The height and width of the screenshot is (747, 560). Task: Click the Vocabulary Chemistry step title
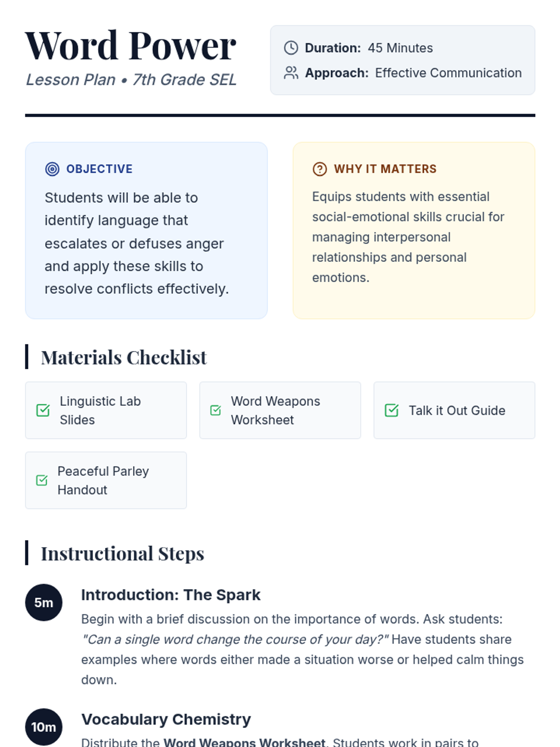click(166, 719)
